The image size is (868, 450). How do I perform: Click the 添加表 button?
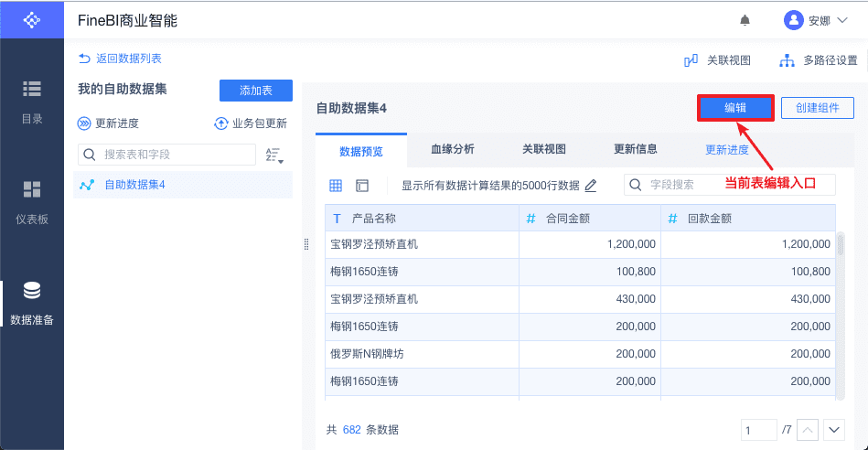click(x=256, y=91)
